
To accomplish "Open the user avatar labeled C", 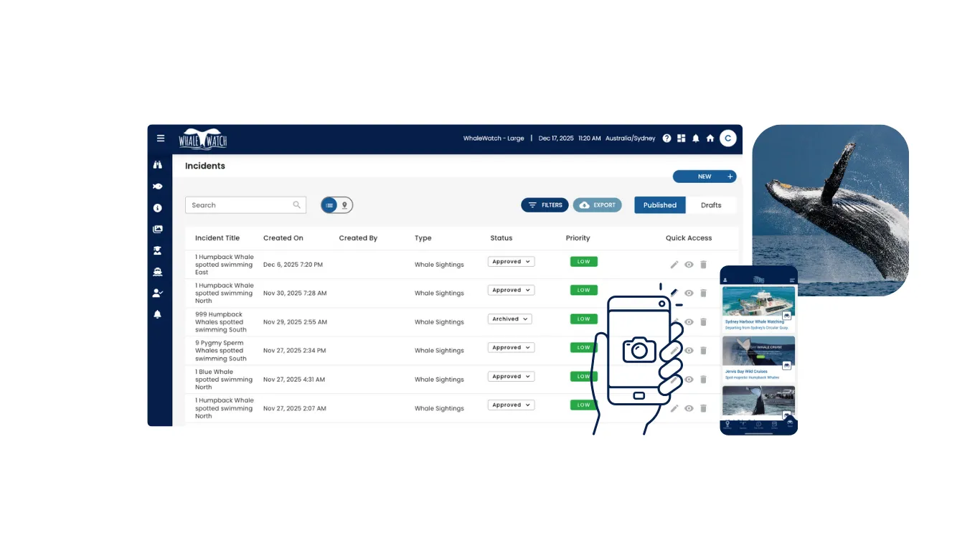I will pos(728,138).
